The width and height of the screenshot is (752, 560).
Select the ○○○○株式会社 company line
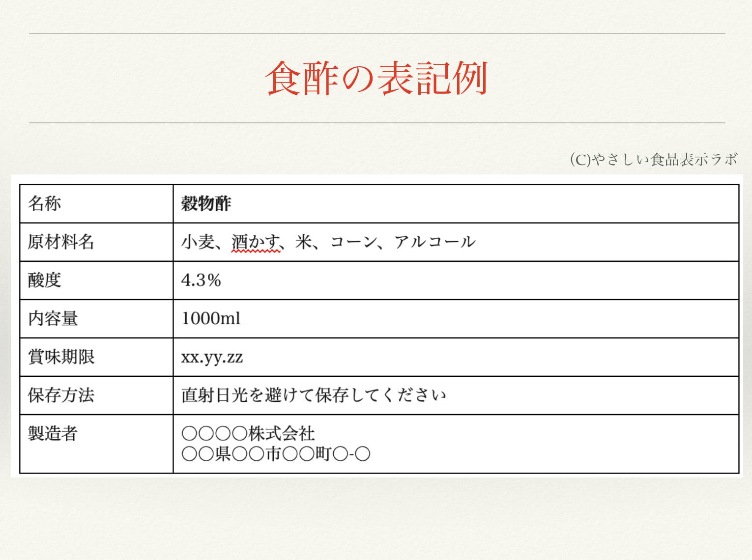tap(248, 434)
